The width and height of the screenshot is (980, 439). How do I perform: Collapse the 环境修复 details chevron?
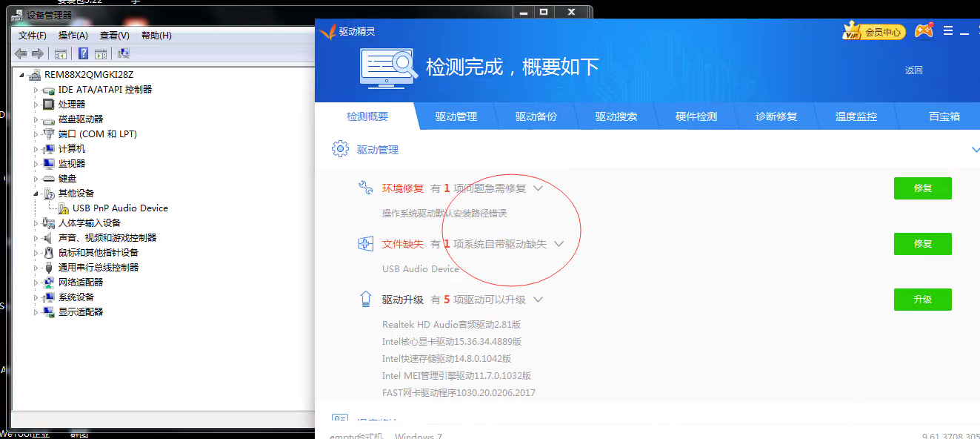(539, 188)
